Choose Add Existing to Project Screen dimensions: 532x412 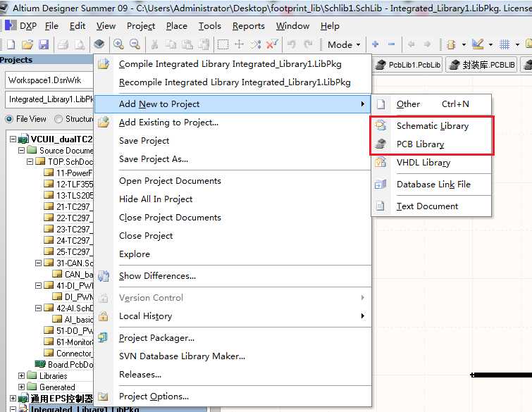coord(233,123)
